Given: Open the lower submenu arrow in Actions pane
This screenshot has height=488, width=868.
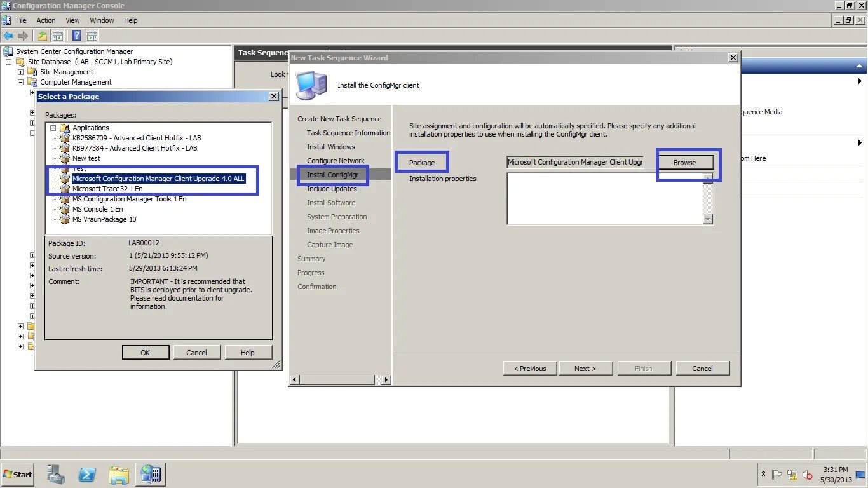Looking at the screenshot, I should point(860,143).
